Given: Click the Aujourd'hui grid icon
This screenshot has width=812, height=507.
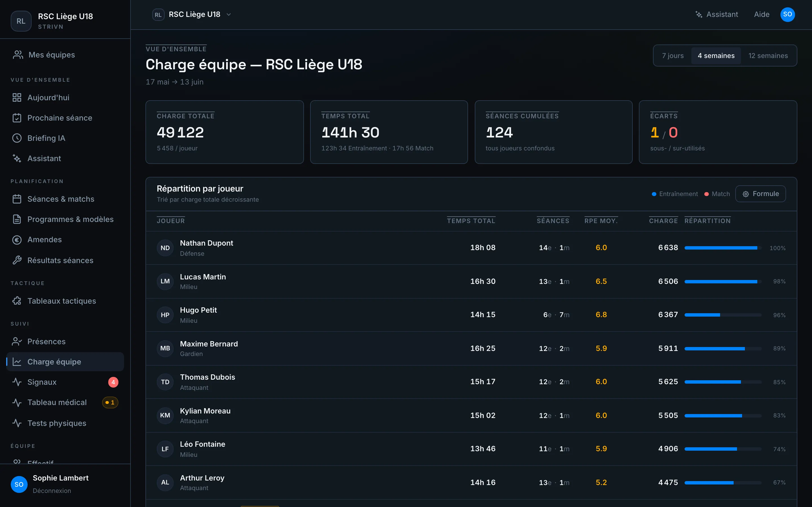Looking at the screenshot, I should 17,97.
